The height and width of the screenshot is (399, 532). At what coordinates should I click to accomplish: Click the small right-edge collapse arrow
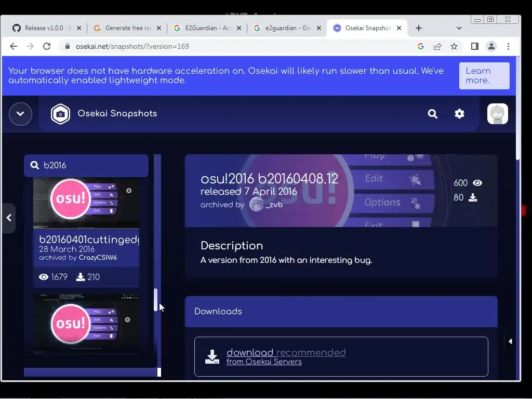(510, 341)
